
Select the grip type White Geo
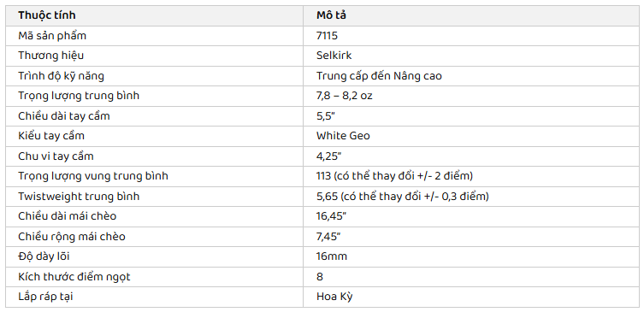(x=343, y=136)
